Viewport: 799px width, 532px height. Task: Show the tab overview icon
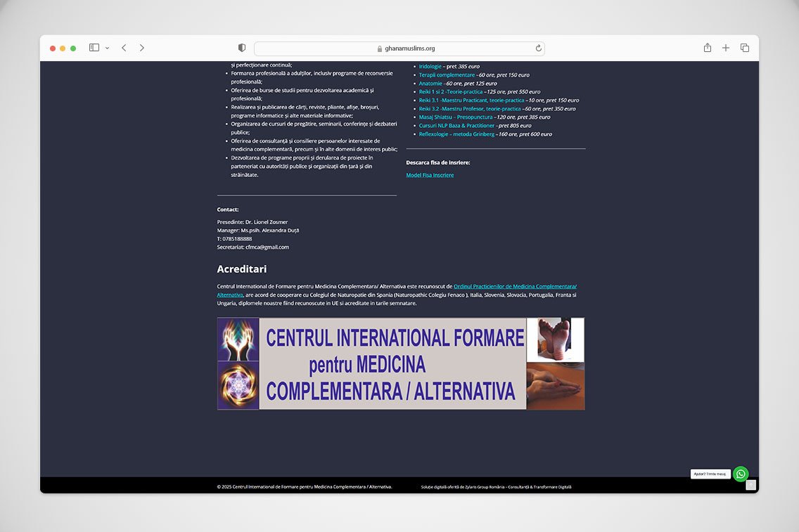(x=745, y=48)
